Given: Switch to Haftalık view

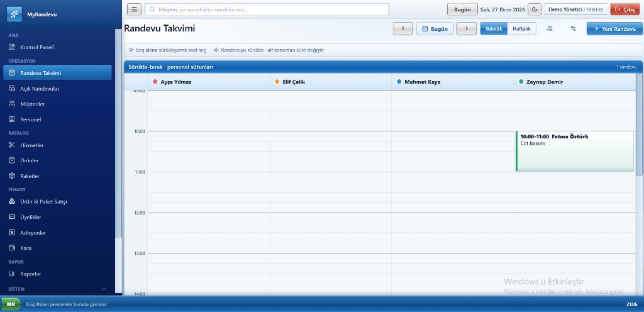Looking at the screenshot, I should (x=521, y=29).
